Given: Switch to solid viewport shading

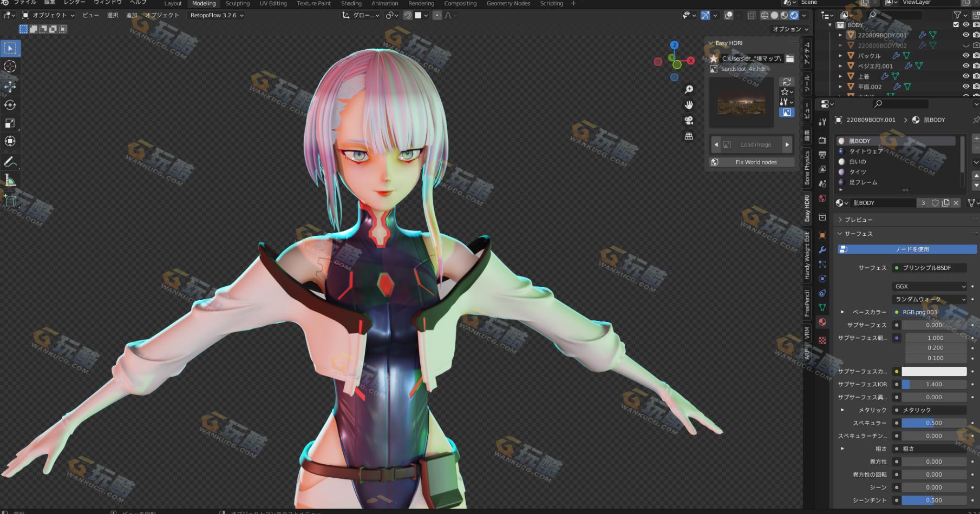Looking at the screenshot, I should pos(774,15).
